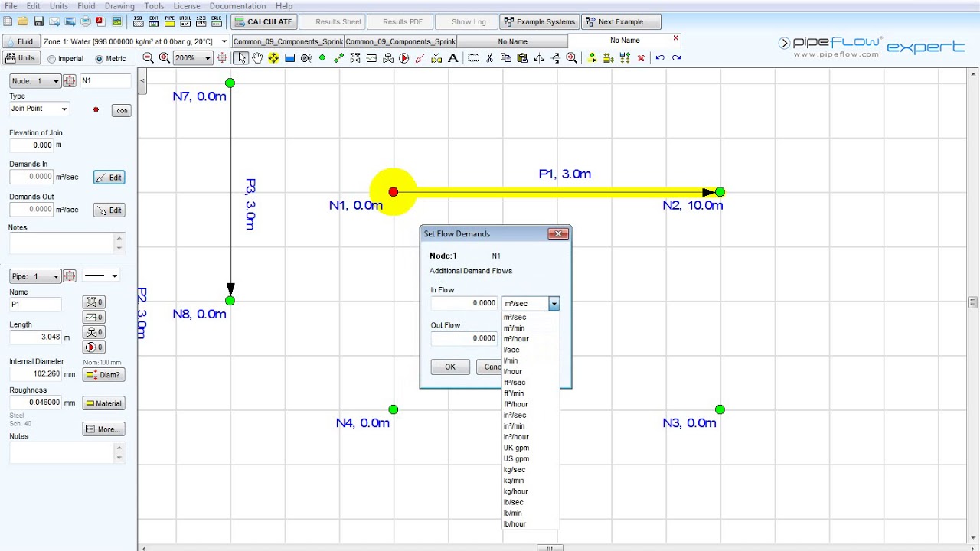Open the node Type Join Point dropdown
The width and height of the screenshot is (980, 551).
39,109
